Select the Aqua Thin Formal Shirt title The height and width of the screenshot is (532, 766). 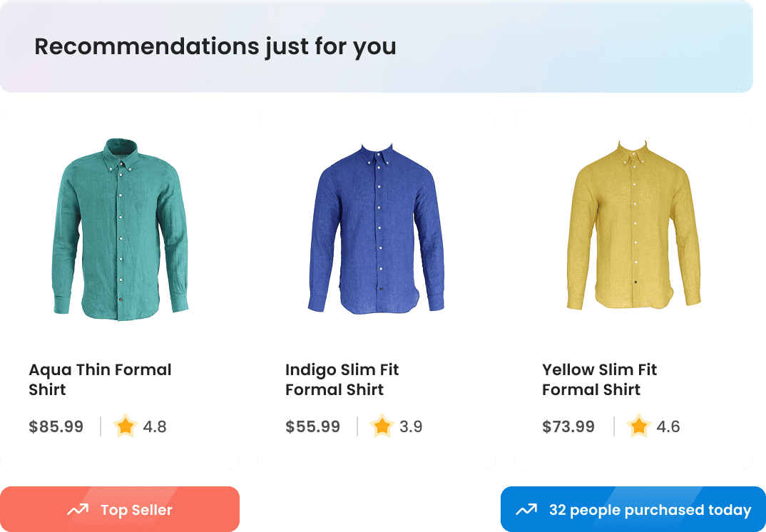click(x=100, y=379)
